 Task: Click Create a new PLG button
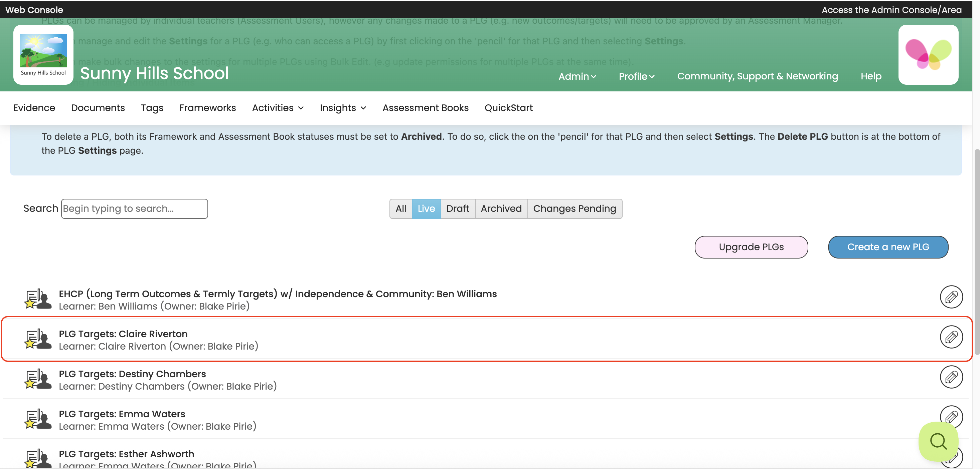coord(887,247)
